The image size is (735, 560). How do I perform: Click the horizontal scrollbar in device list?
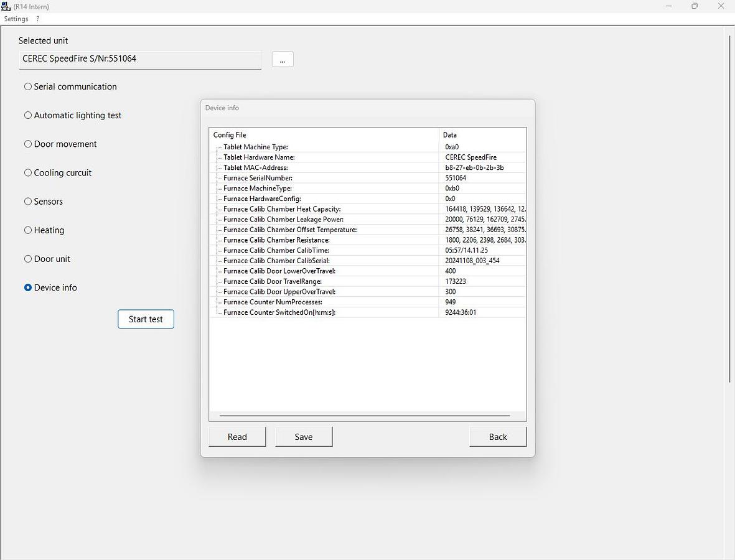coord(365,415)
